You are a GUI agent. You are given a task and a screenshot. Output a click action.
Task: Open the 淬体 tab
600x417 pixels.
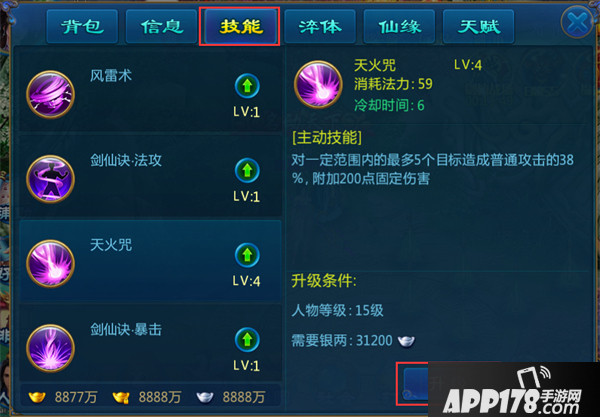(320, 27)
